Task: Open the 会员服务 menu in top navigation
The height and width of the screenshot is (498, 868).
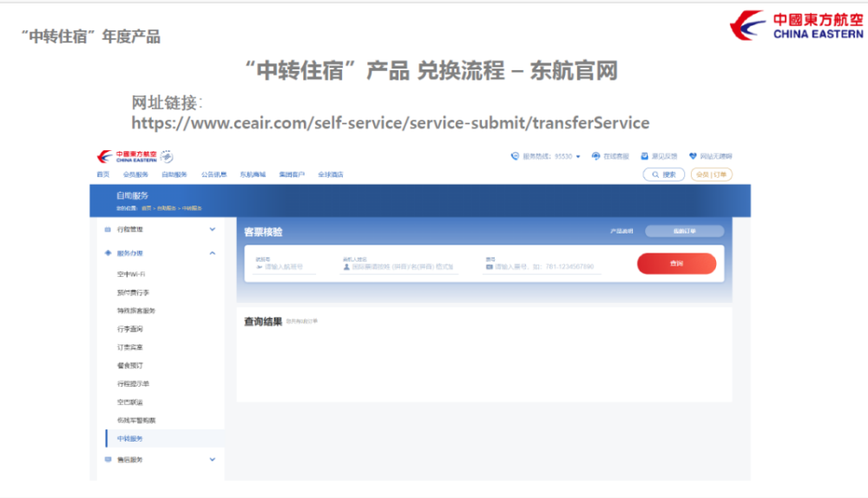Action: [135, 174]
